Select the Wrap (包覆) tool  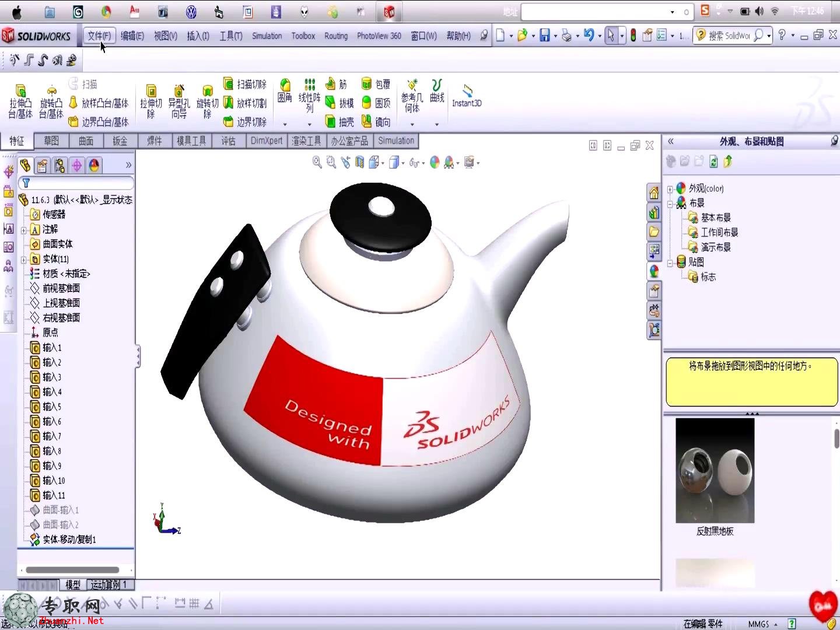click(376, 85)
